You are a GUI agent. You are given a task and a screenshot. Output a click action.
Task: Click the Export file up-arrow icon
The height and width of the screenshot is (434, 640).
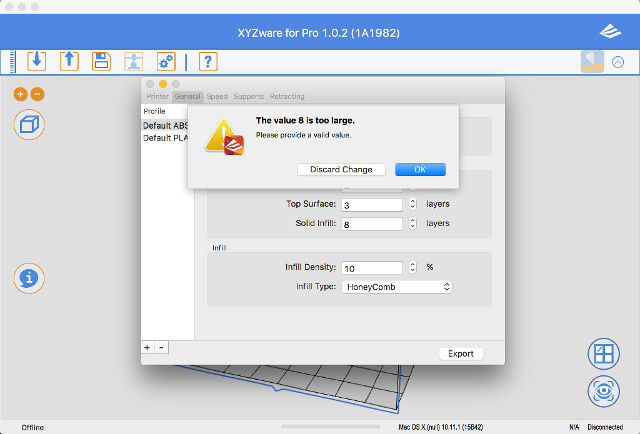click(x=69, y=61)
